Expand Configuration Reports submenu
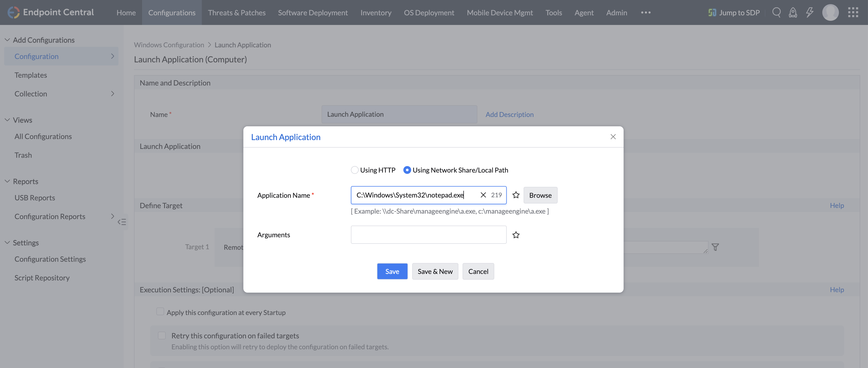 coord(112,216)
